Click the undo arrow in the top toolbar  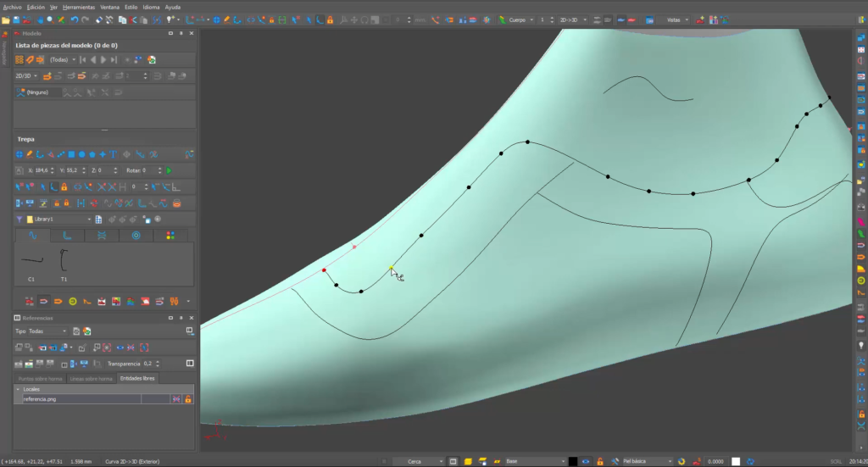pyautogui.click(x=74, y=19)
